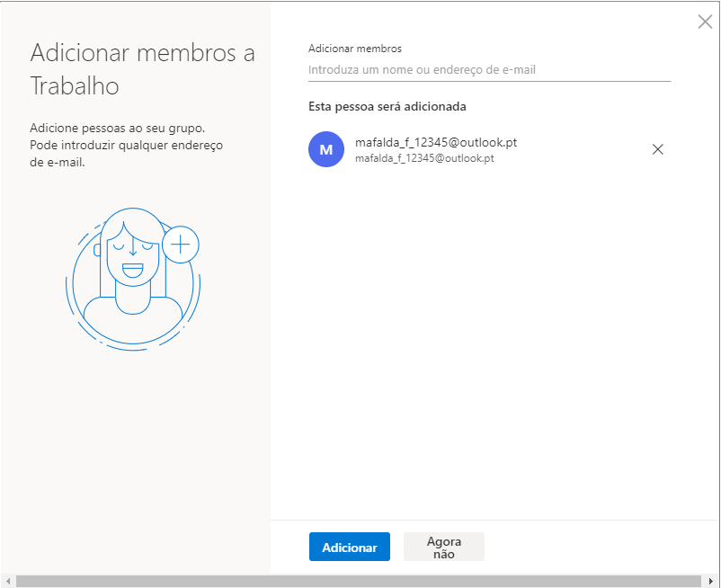The width and height of the screenshot is (721, 588).
Task: Click the add-person illustration
Action: click(133, 279)
